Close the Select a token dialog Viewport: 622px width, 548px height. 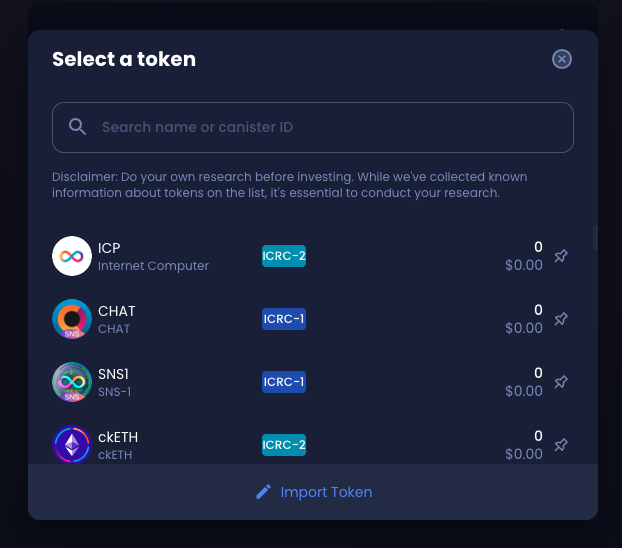click(562, 59)
